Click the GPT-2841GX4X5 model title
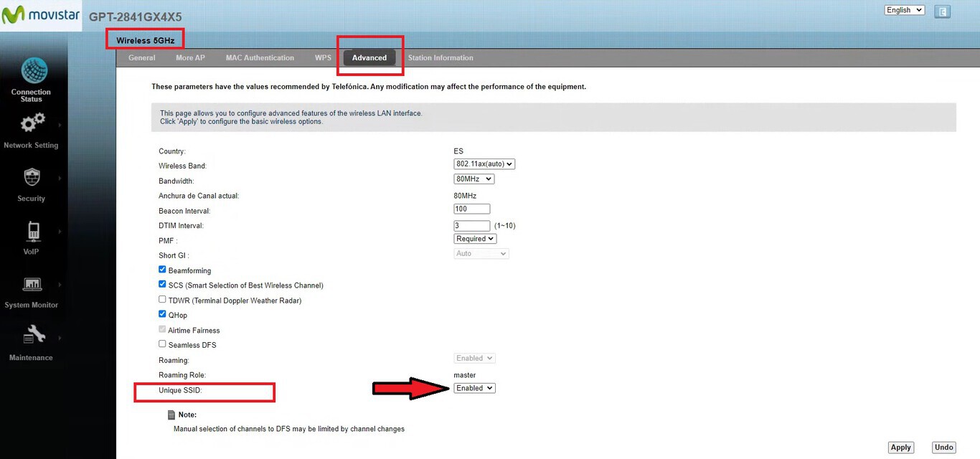Screen dimensions: 980x459 point(136,17)
